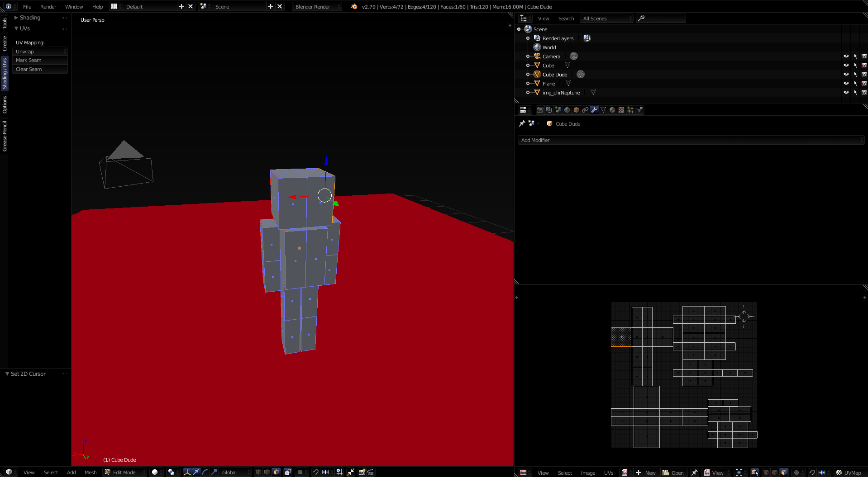868x477 pixels.
Task: Select edge select mode in 3D viewport
Action: coord(267,472)
